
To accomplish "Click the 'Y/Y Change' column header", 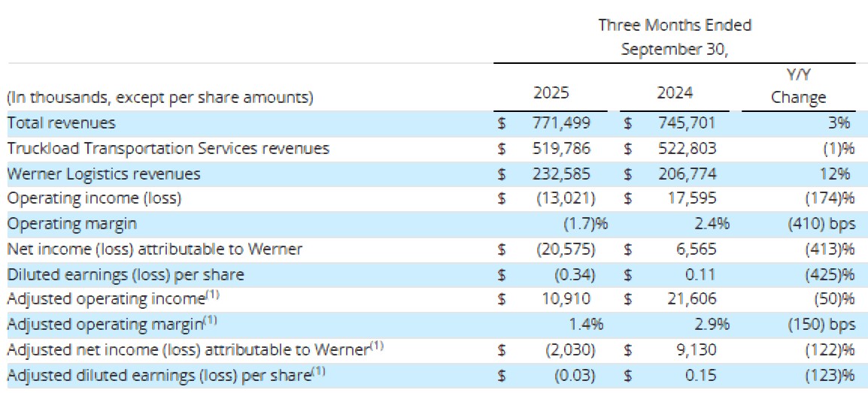I will 798,86.
